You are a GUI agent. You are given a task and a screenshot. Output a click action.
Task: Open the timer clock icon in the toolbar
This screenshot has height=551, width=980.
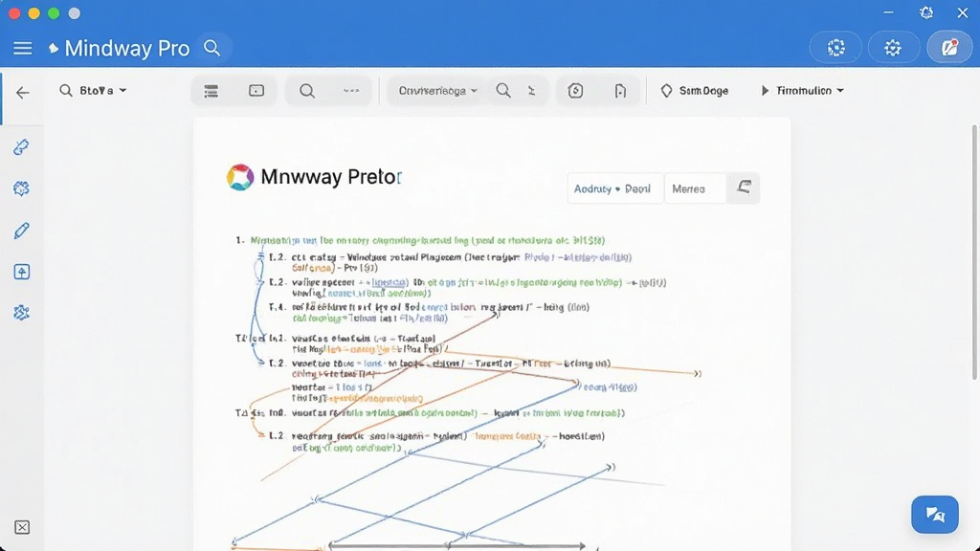click(x=575, y=91)
